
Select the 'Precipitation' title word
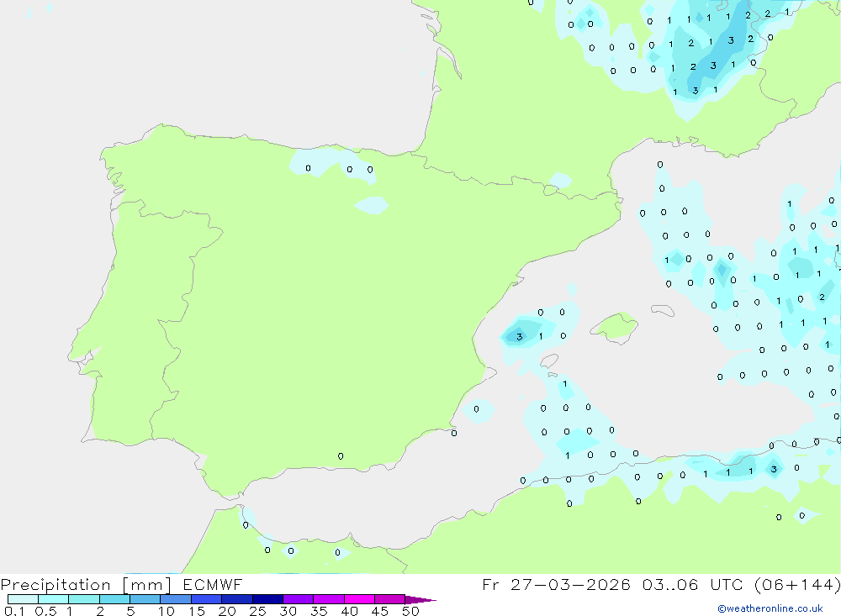56,585
